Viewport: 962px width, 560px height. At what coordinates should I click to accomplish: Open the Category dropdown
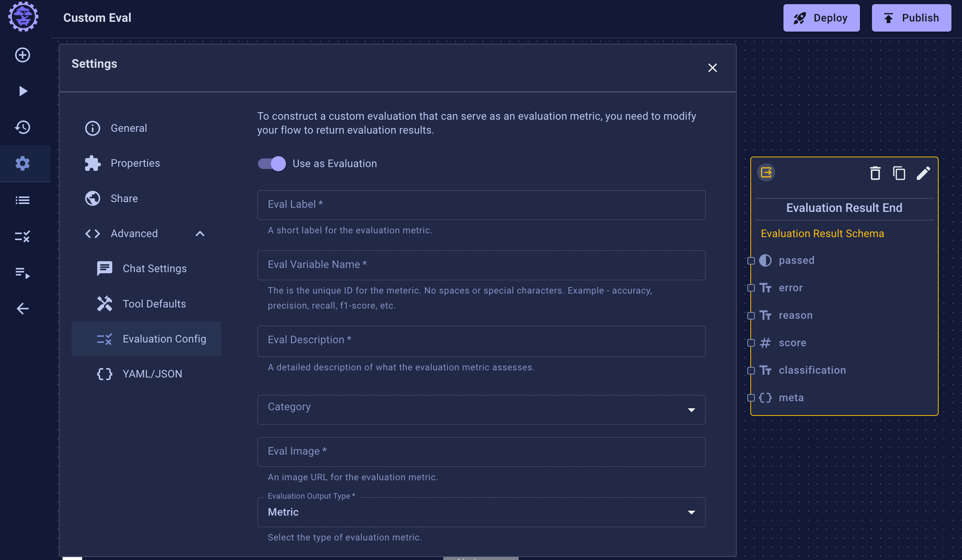pos(481,410)
